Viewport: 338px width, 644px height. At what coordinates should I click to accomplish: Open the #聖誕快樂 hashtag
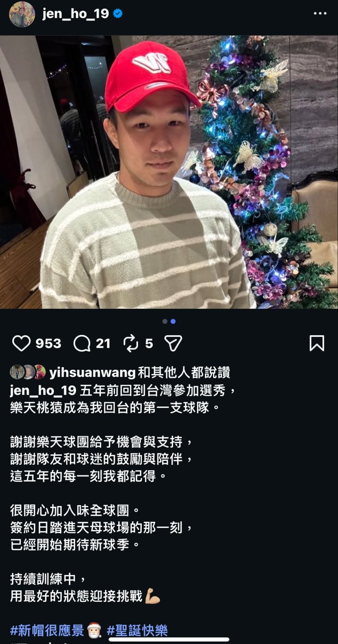pyautogui.click(x=137, y=630)
